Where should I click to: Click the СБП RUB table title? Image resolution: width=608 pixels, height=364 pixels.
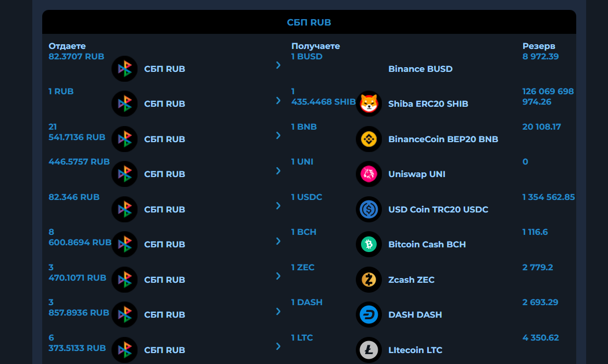pos(309,22)
